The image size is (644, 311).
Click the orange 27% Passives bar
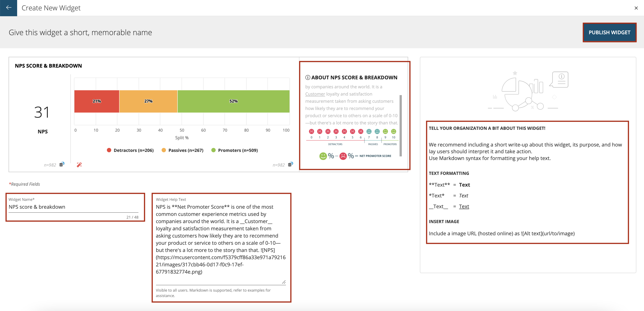(148, 101)
